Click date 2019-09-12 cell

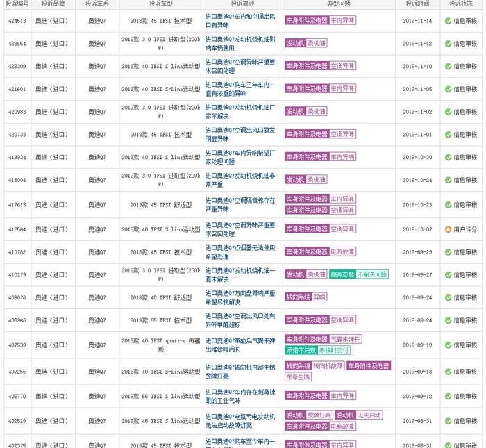tap(417, 396)
